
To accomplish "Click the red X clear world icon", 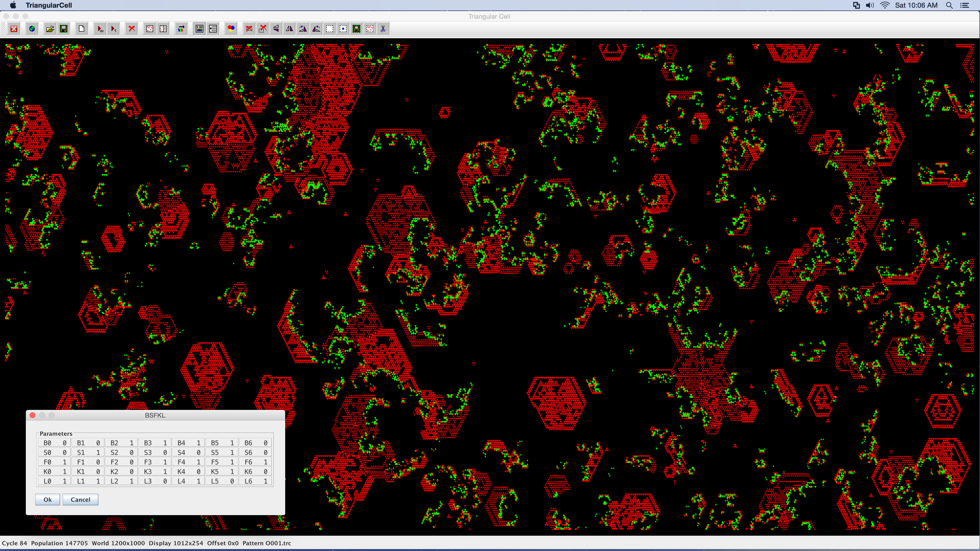I will tap(132, 28).
